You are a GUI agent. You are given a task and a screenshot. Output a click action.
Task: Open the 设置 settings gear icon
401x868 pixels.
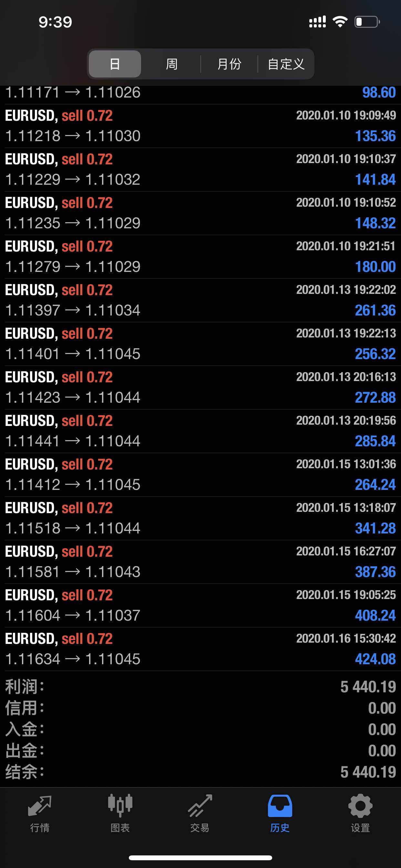tap(360, 807)
